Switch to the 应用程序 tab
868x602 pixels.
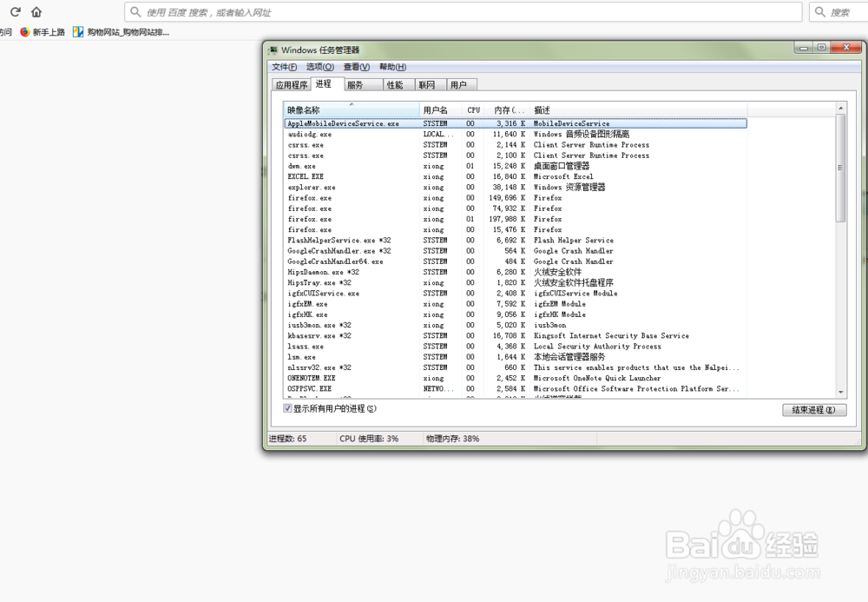291,85
